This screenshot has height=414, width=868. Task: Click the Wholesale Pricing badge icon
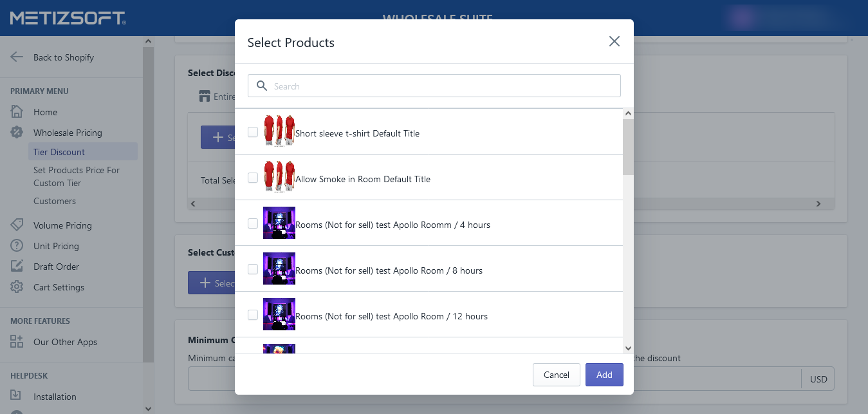point(17,133)
